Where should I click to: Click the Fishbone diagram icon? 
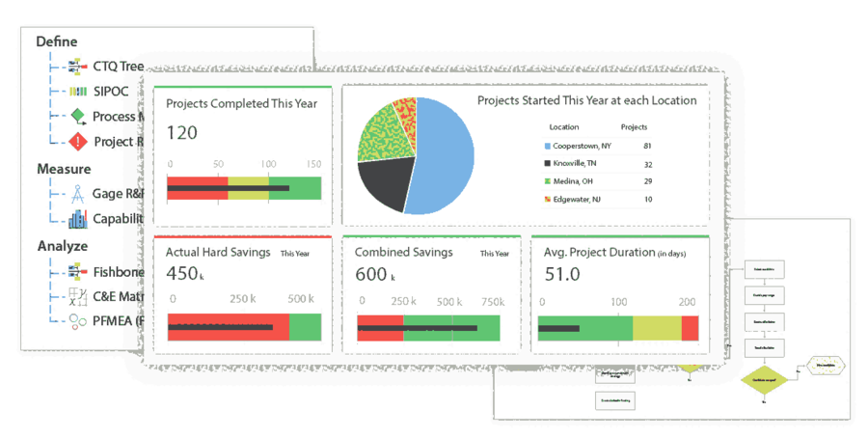77,272
